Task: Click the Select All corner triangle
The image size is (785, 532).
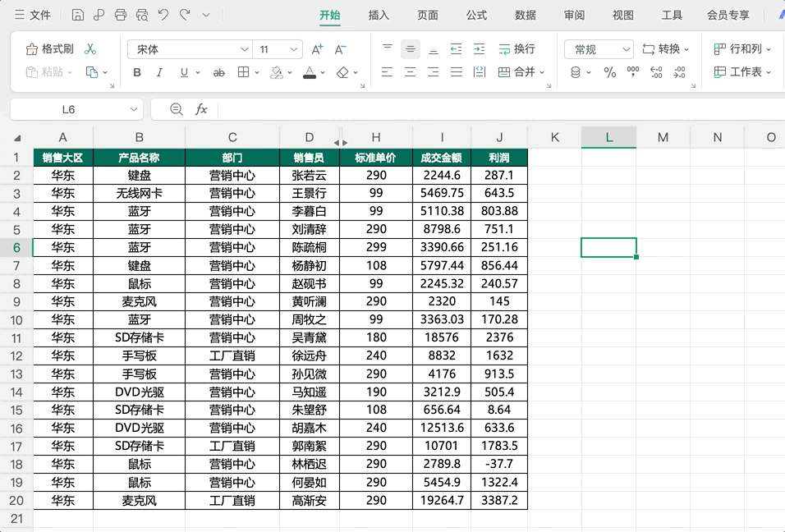Action: click(17, 138)
